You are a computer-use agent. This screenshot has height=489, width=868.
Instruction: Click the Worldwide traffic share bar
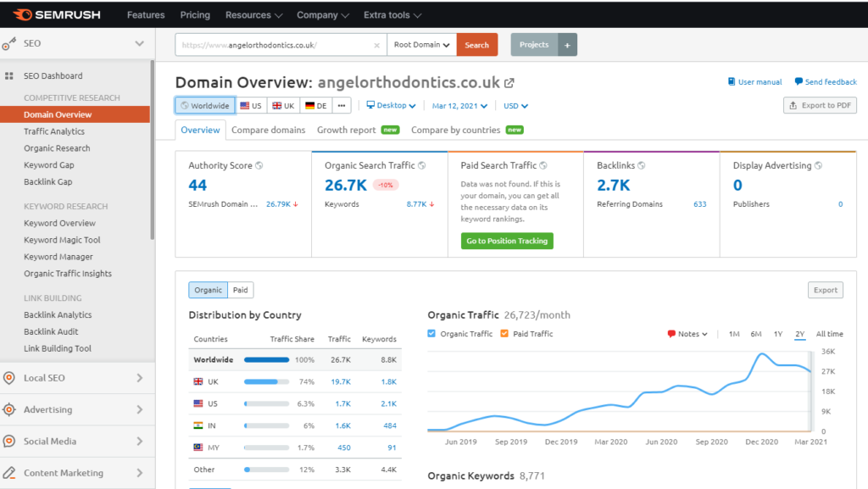coord(267,359)
